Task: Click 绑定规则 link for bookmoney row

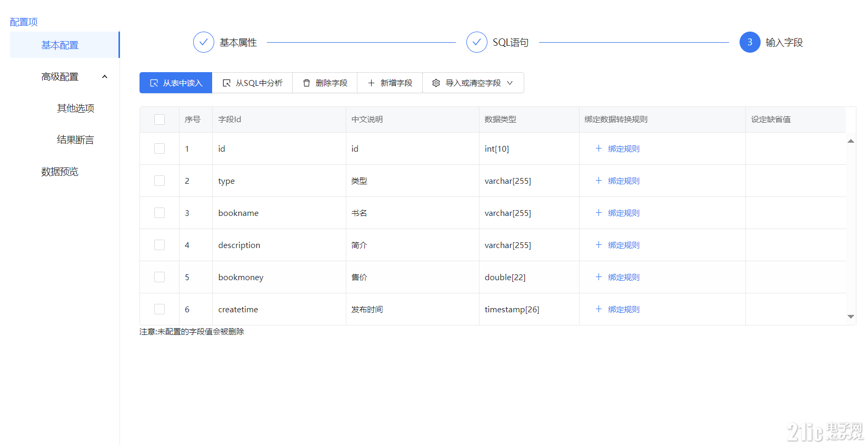Action: (624, 278)
